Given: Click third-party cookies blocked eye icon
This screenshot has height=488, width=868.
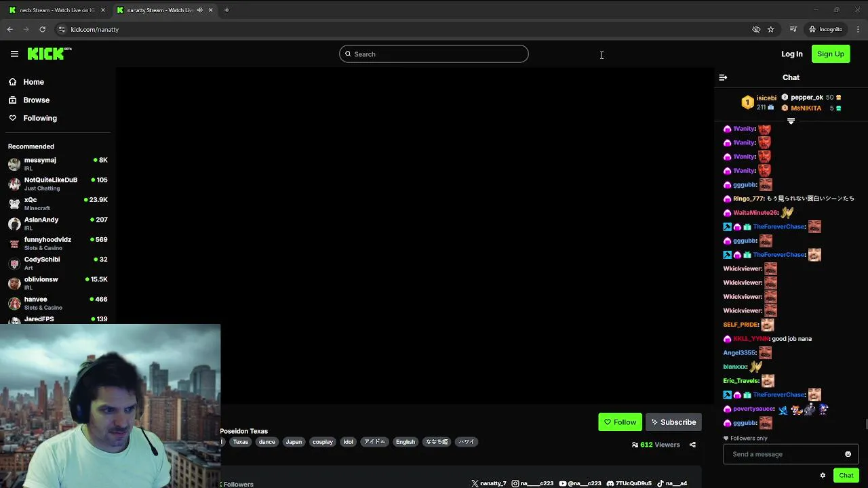Looking at the screenshot, I should click(756, 29).
